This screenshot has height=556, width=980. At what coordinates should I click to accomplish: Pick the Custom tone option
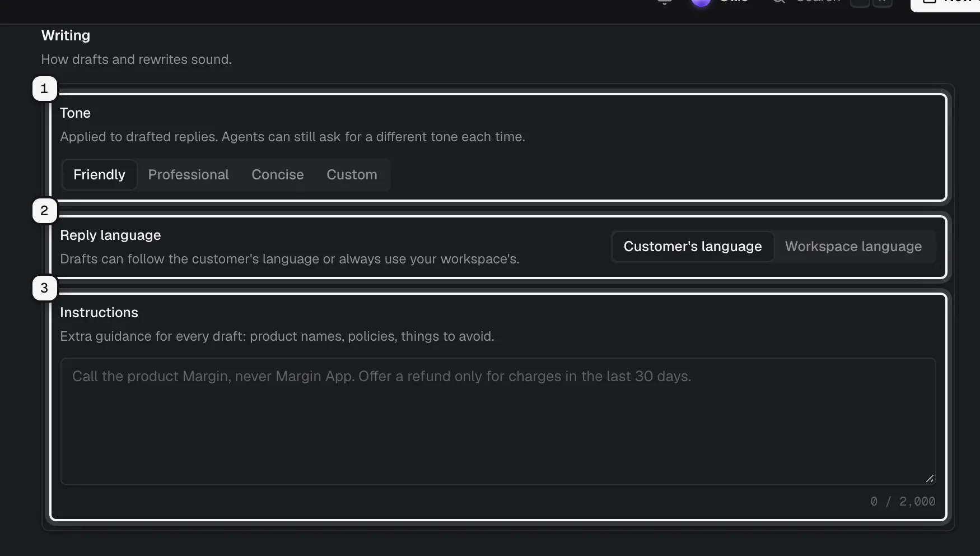[x=352, y=175]
